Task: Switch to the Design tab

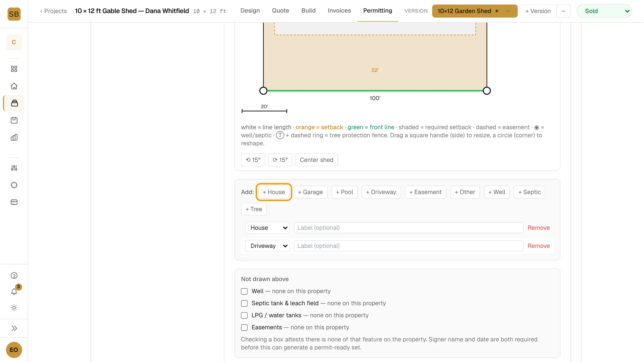Action: [250, 11]
